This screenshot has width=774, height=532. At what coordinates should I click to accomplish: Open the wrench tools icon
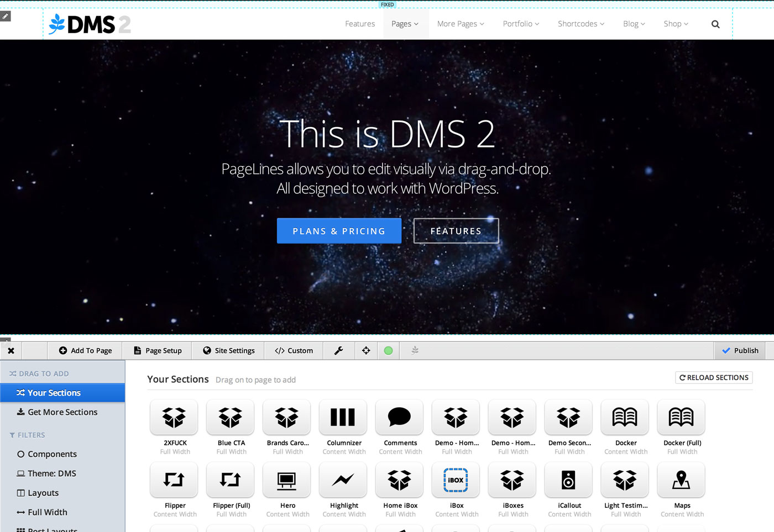pyautogui.click(x=339, y=351)
